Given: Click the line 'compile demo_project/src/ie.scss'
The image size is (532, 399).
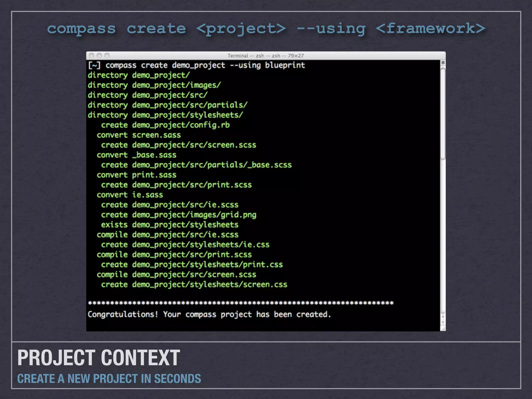Looking at the screenshot, I should pos(168,235).
